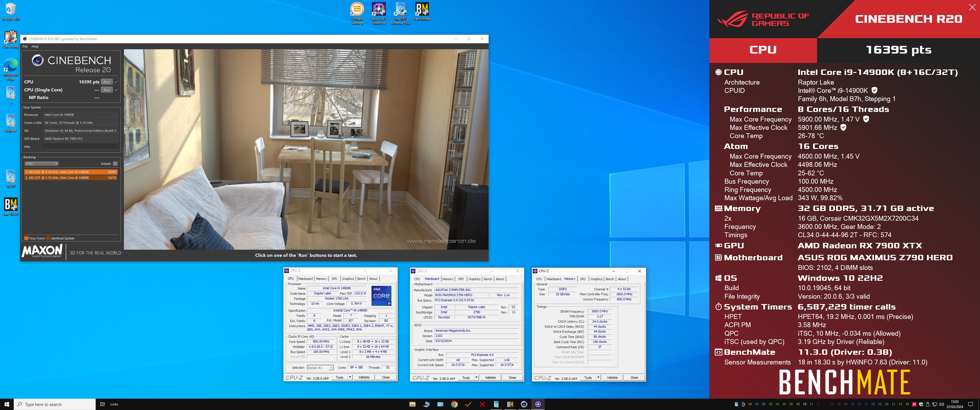Screen dimensions: 980x410
Task: Open the bm-11.3.0 desktop icon
Action: pyautogui.click(x=11, y=206)
